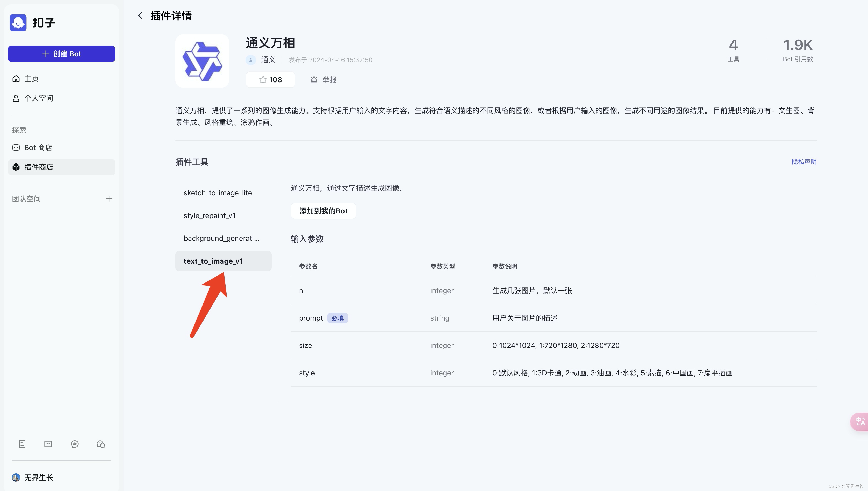Viewport: 868px width, 491px height.
Task: Open 插件商店 in the sidebar
Action: (61, 167)
